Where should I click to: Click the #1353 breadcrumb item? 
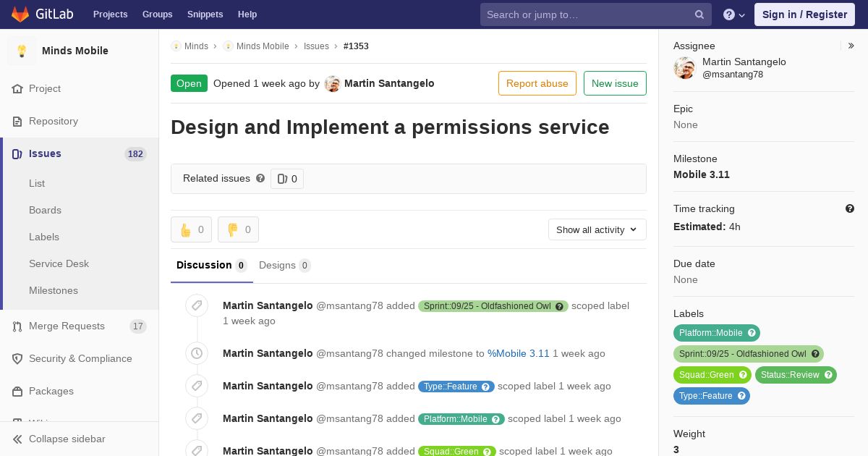[356, 46]
